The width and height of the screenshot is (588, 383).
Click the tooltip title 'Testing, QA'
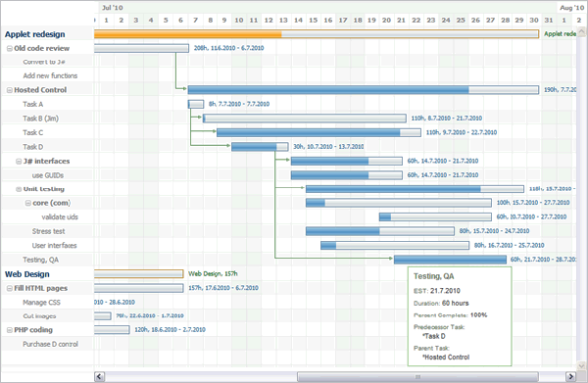click(x=433, y=276)
